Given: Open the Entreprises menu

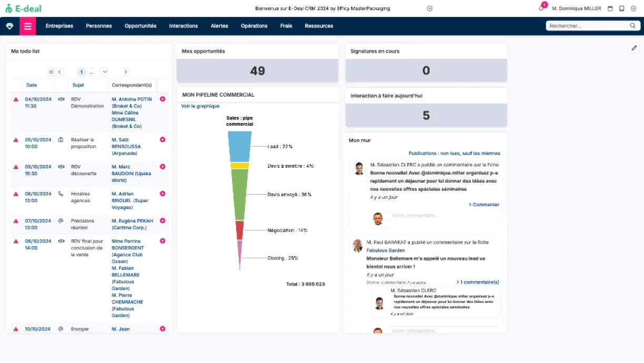Looking at the screenshot, I should [59, 26].
